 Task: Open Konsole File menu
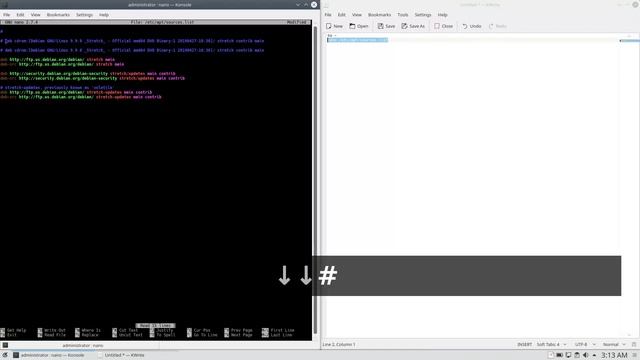[x=7, y=15]
